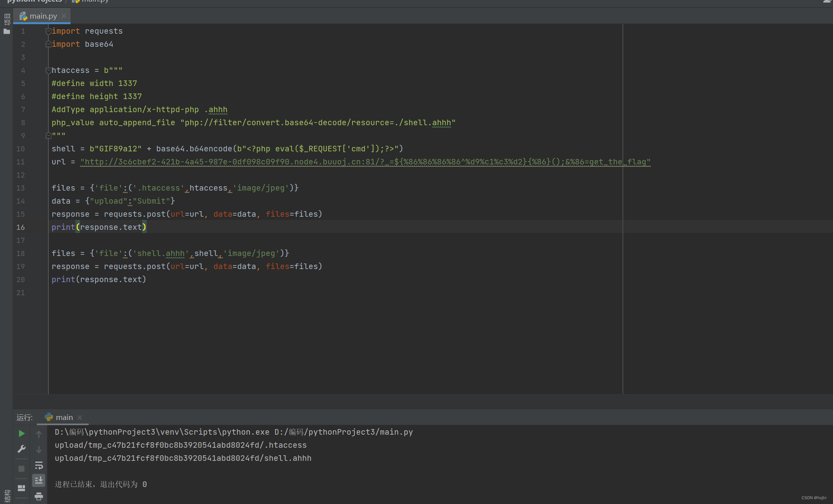833x504 pixels.
Task: Select the main.py editor tab
Action: [x=43, y=16]
